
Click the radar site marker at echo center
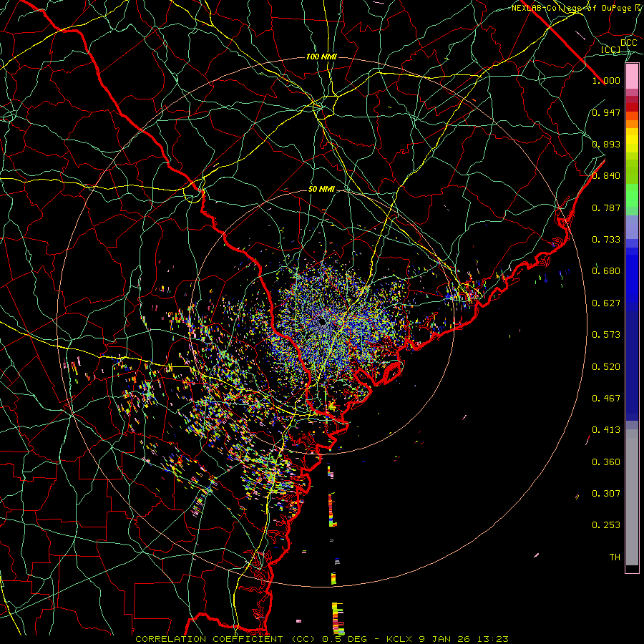(323, 321)
